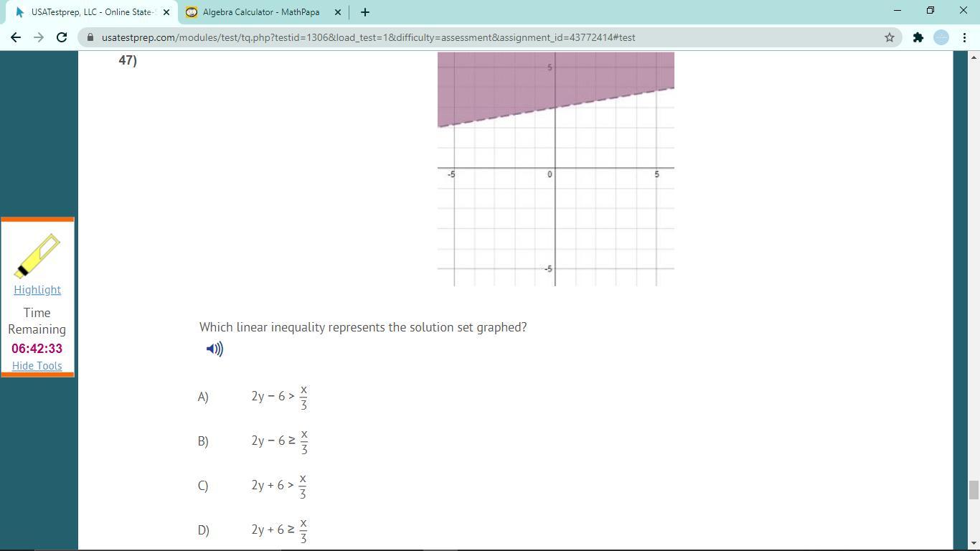
Task: Close the Algebra Calculator MathPapa tab
Action: pyautogui.click(x=338, y=12)
